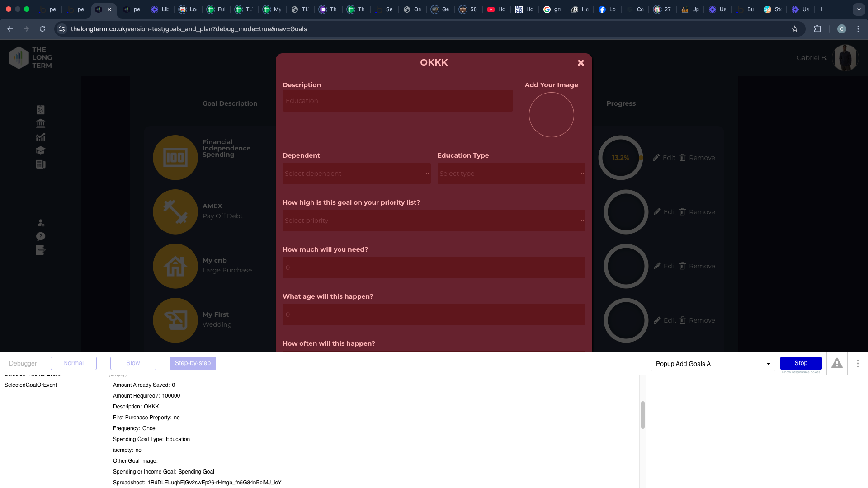868x488 pixels.
Task: Open the Select priority dropdown
Action: [434, 221]
